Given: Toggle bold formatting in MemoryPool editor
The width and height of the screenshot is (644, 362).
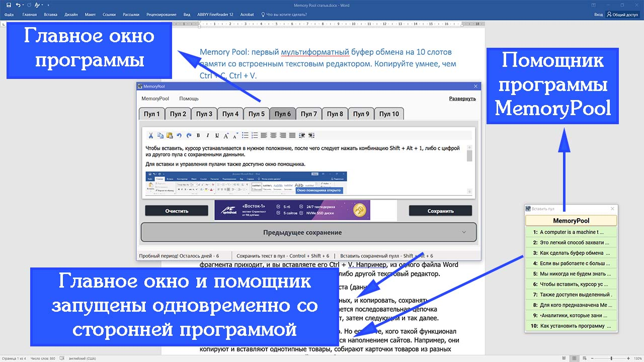Looking at the screenshot, I should click(x=198, y=135).
